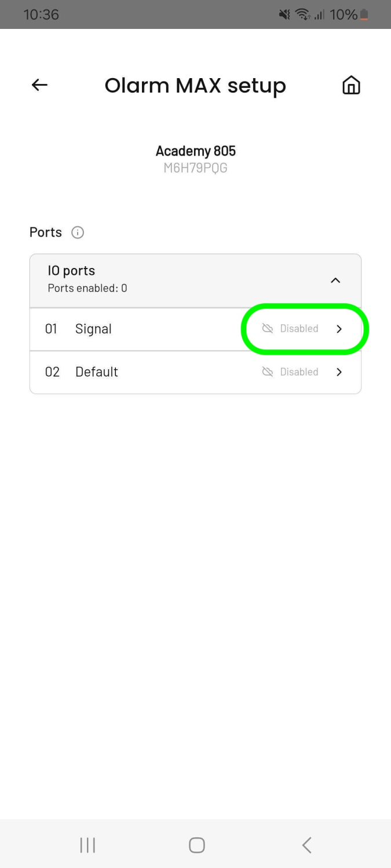Select port 02 Default row

(195, 372)
